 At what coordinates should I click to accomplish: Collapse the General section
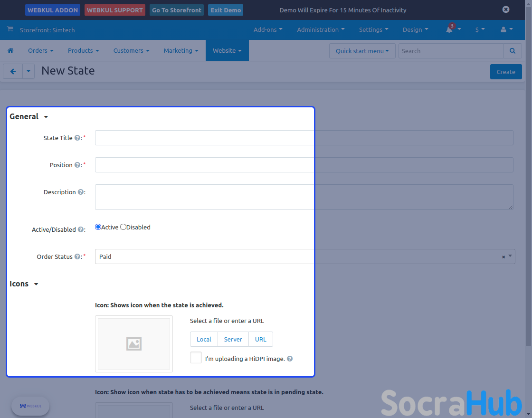point(29,116)
